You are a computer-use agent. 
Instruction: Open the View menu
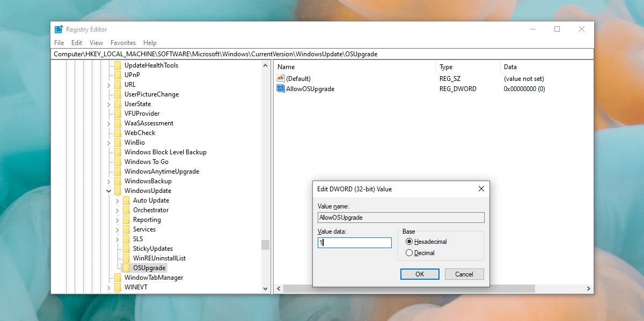(96, 43)
